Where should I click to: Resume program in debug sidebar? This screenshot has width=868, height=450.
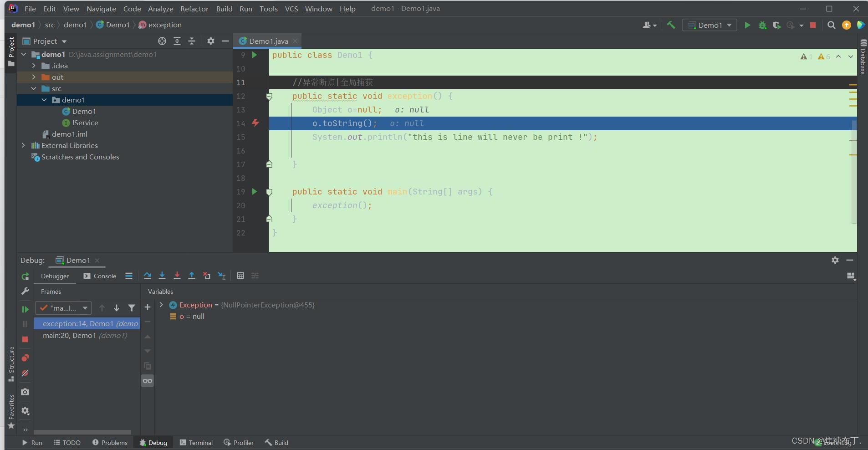(x=25, y=309)
